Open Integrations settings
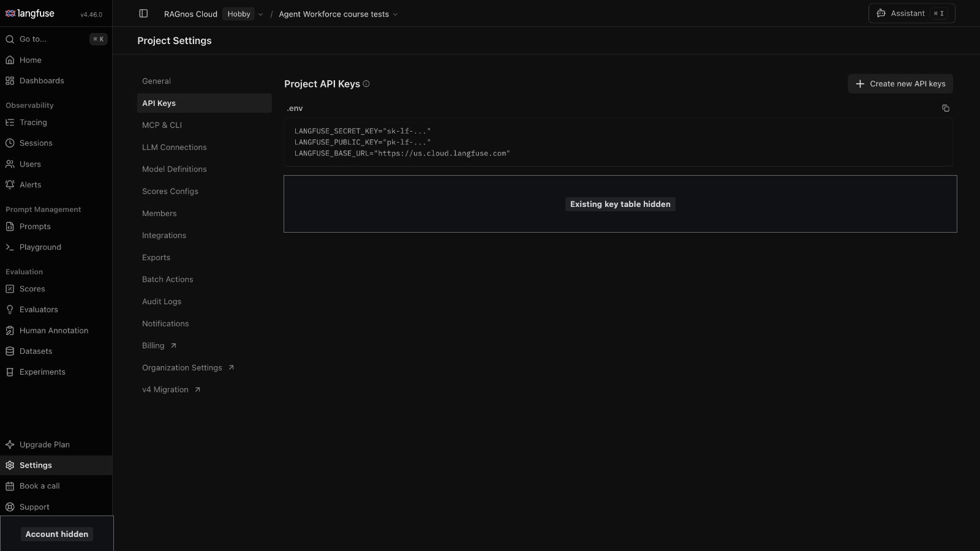 [205, 235]
